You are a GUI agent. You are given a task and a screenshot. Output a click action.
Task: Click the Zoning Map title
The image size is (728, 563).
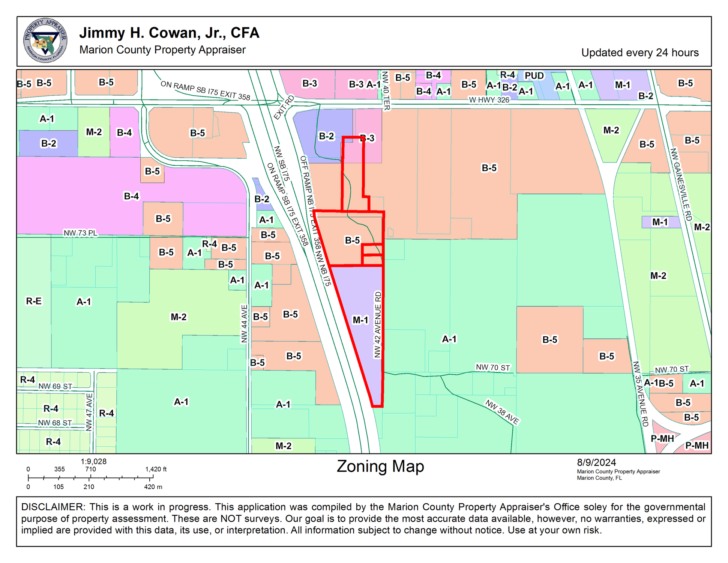point(380,466)
